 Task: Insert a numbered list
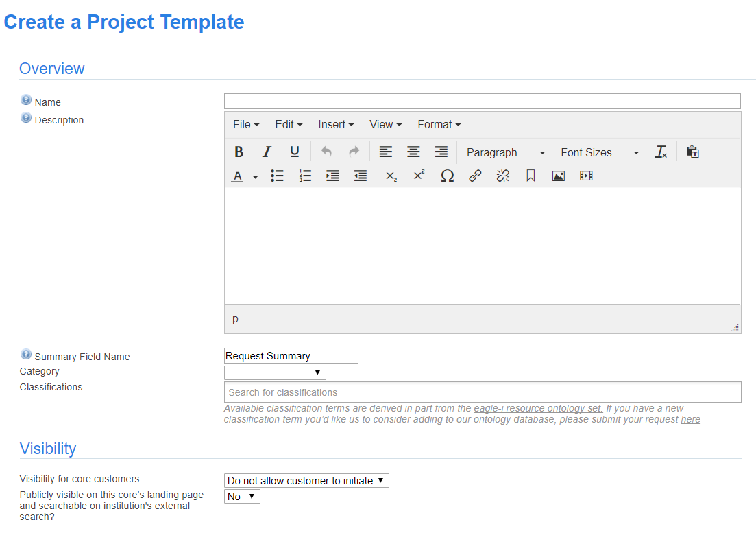pyautogui.click(x=305, y=176)
